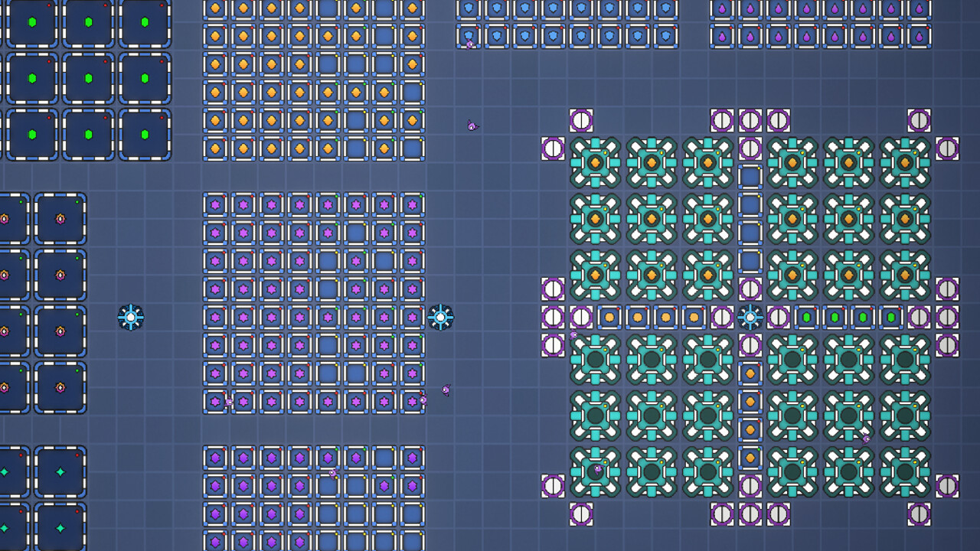Select a blue droplet tile in the top row
Image resolution: width=980 pixels, height=551 pixels.
498,11
